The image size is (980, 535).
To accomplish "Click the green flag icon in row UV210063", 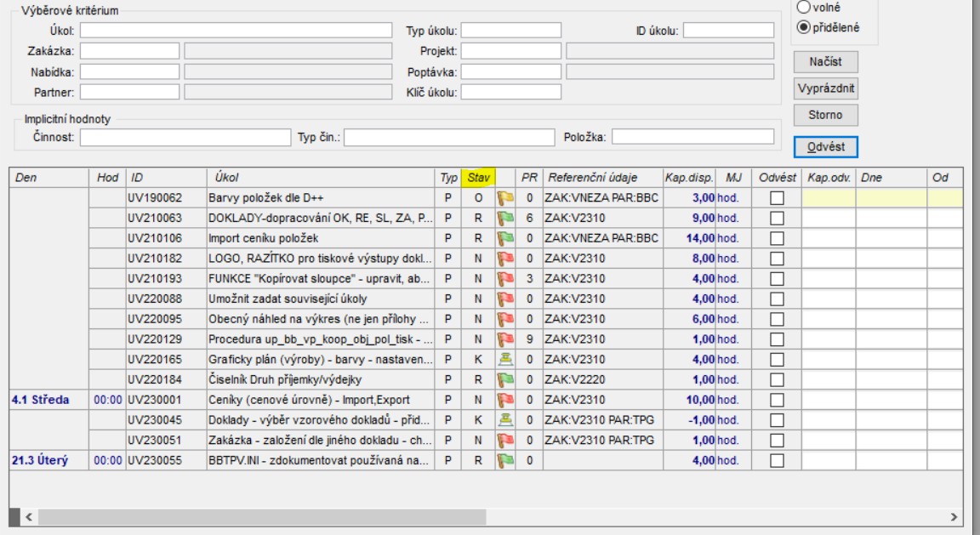I will pyautogui.click(x=505, y=218).
